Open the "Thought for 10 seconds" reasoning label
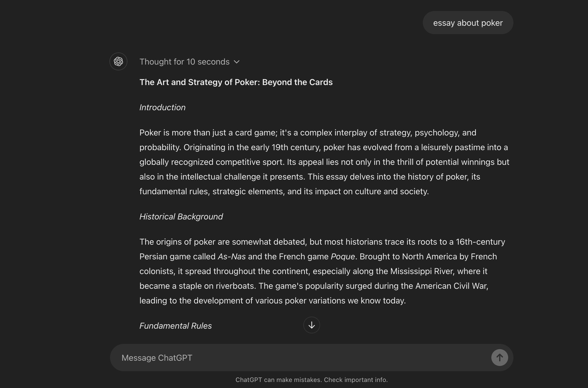 click(x=184, y=62)
